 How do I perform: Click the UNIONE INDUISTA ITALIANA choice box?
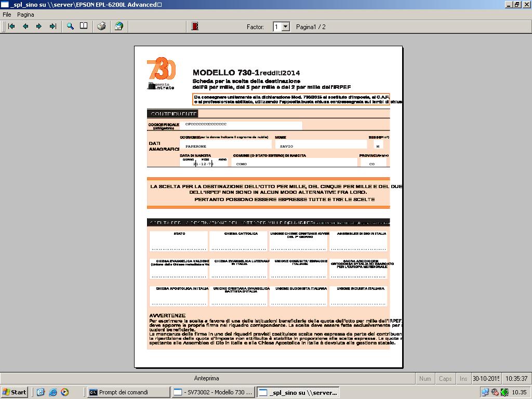(x=358, y=296)
